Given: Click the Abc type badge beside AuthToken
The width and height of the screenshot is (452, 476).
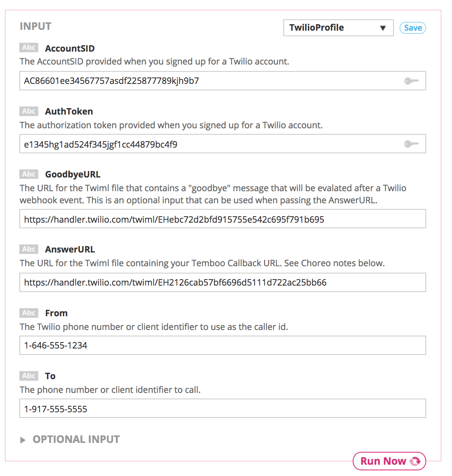Looking at the screenshot, I should tap(29, 111).
